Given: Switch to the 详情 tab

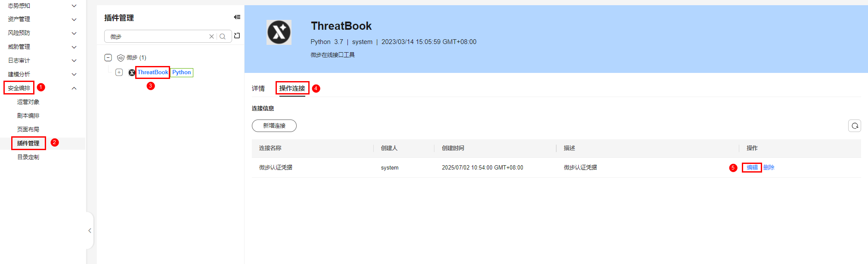Looking at the screenshot, I should (258, 88).
